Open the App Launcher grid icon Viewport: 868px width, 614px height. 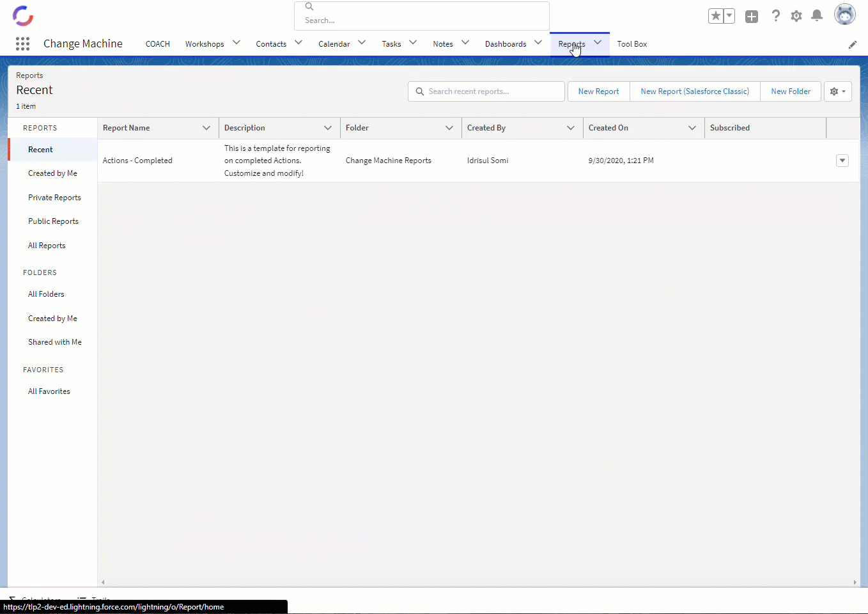[22, 43]
